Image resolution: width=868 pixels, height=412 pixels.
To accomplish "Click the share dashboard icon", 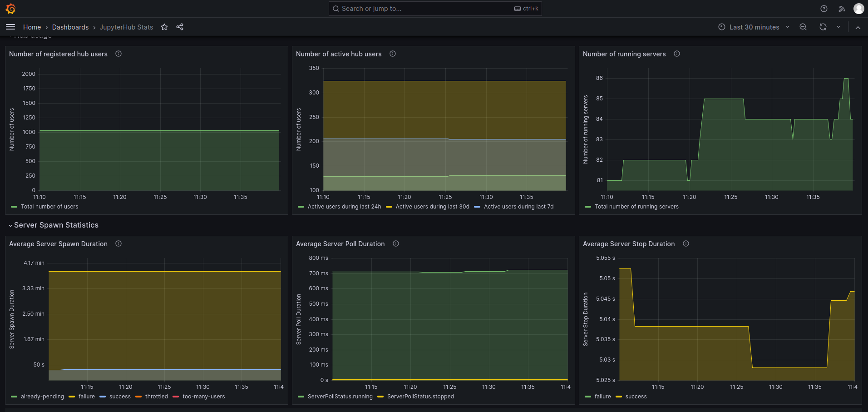I will [x=180, y=27].
